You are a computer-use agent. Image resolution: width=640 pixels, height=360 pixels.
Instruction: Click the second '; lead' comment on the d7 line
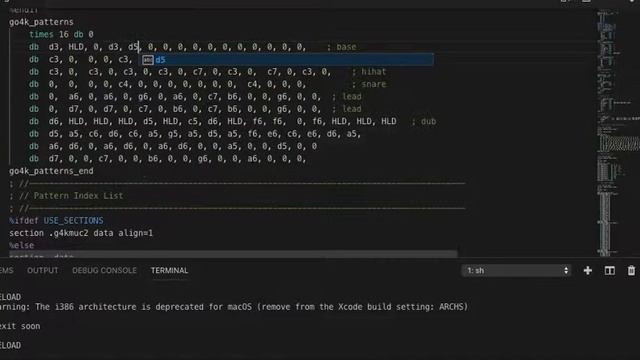coord(347,109)
